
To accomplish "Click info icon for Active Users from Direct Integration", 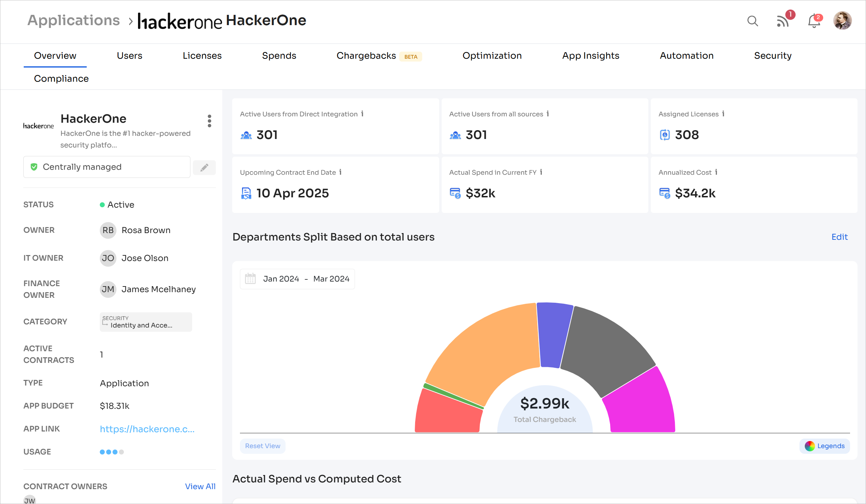I will 362,114.
